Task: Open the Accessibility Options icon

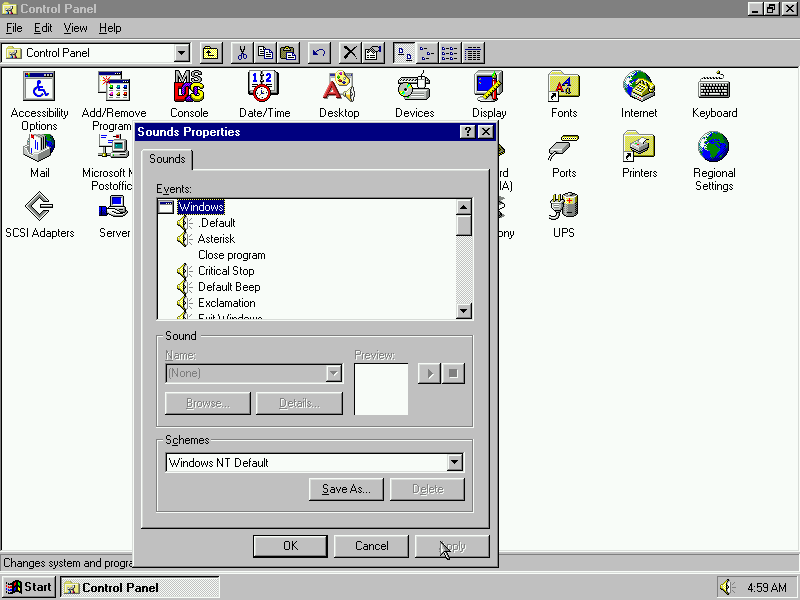Action: (x=39, y=88)
